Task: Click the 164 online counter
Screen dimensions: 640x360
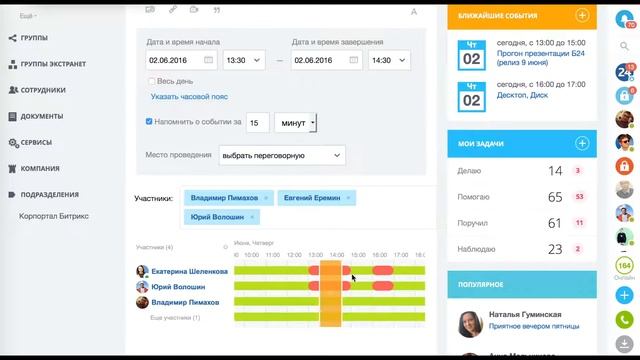Action: click(624, 266)
